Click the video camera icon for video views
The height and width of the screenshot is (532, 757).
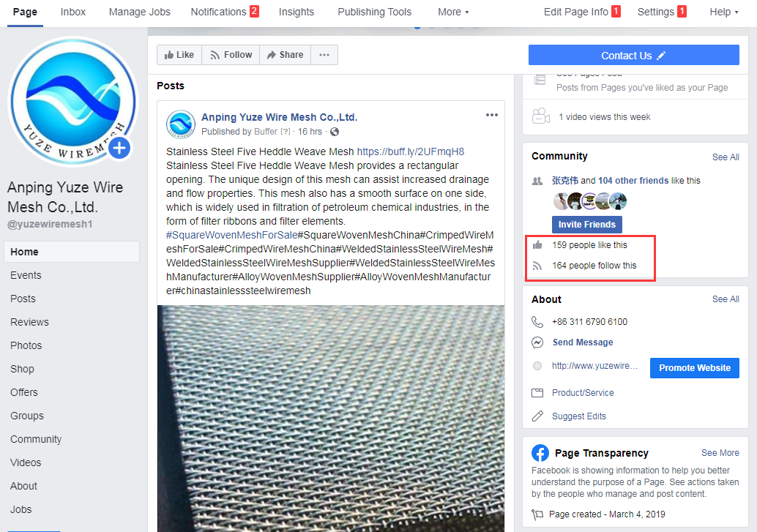coord(540,117)
